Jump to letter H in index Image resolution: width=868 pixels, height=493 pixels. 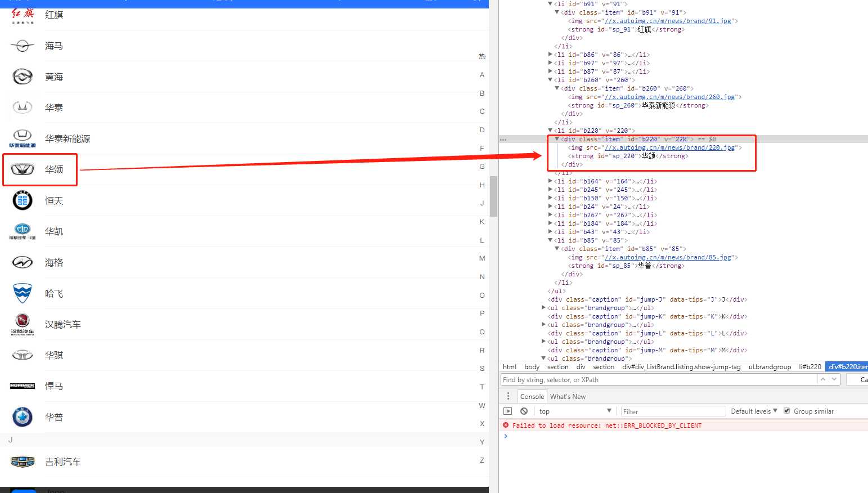tap(482, 185)
